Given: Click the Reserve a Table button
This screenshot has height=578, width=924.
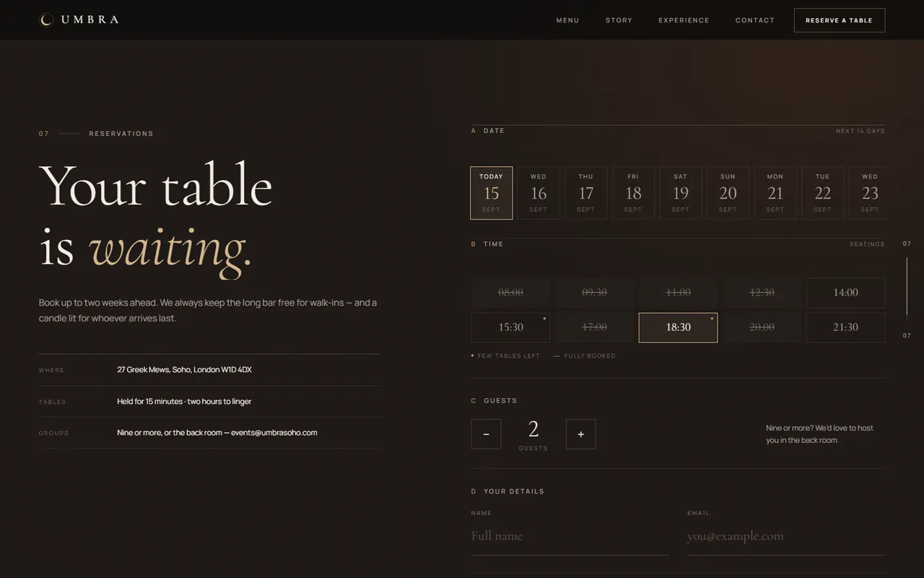Looking at the screenshot, I should 840,20.
